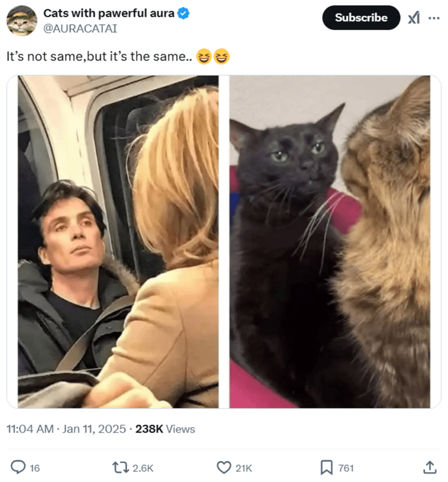Open the right photo of the black cat

pos(330,241)
